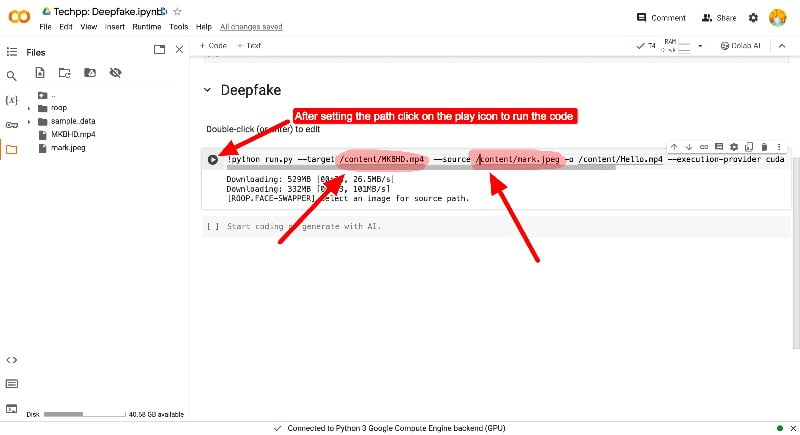Open the Secrets key panel

[11, 125]
